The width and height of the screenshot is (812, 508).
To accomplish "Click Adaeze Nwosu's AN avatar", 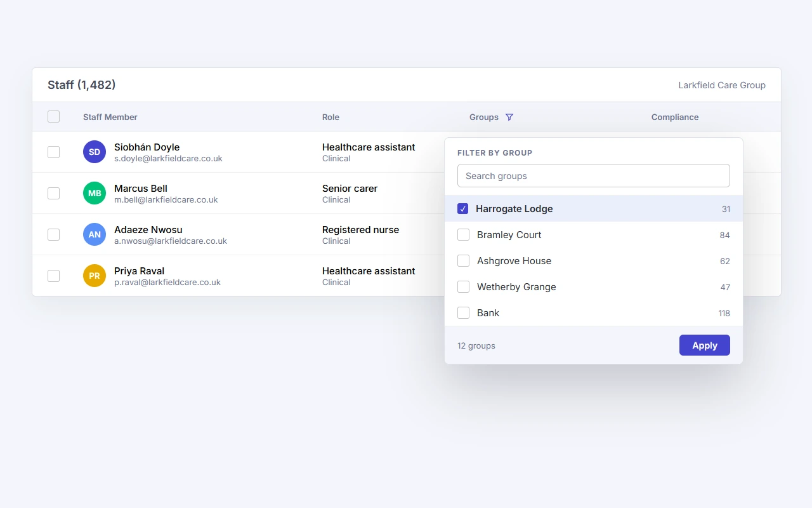I will pos(95,234).
